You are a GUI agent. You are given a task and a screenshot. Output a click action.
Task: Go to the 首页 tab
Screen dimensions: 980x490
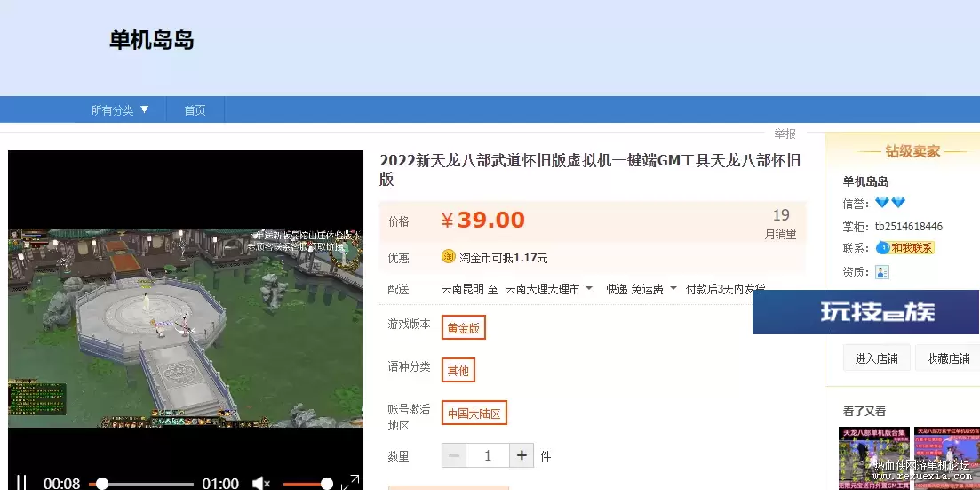[195, 110]
